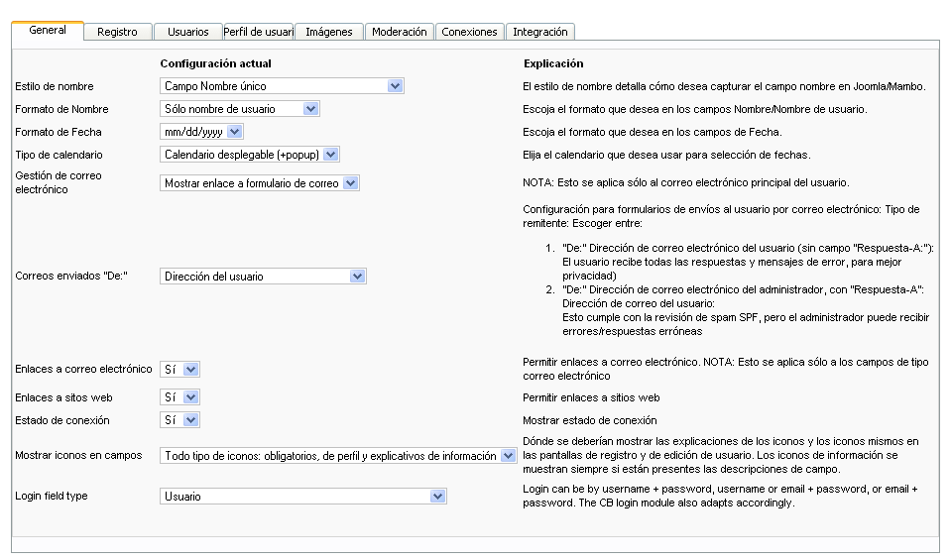Click explanation starting "Dónde se deberían mostrar"
Screen dimensions: 951x560
(x=721, y=455)
